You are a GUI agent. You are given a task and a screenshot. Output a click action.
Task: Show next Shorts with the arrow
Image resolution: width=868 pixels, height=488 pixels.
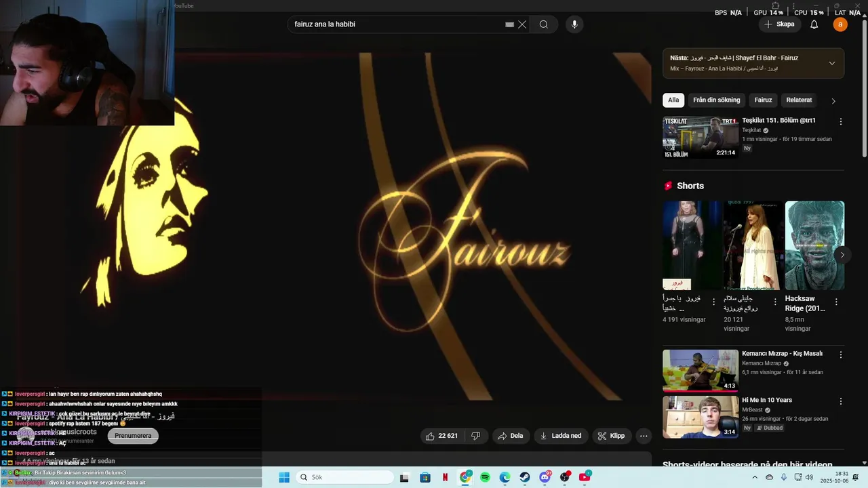(842, 255)
